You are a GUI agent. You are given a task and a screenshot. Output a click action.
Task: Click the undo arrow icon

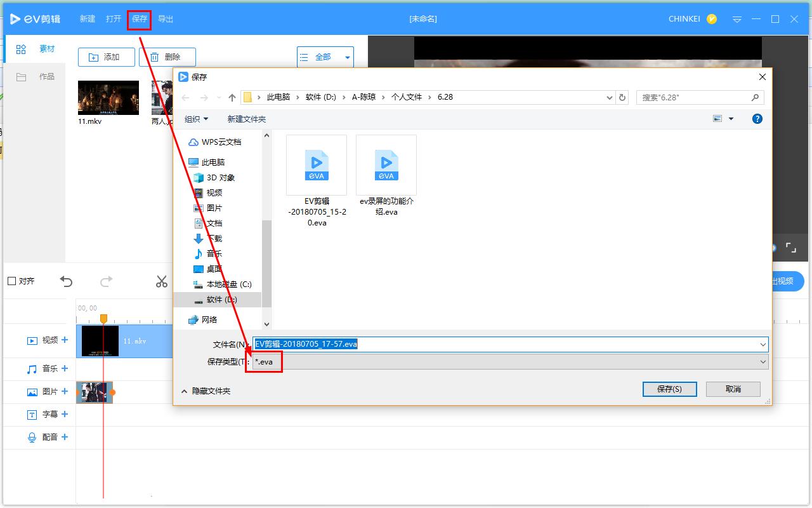66,281
